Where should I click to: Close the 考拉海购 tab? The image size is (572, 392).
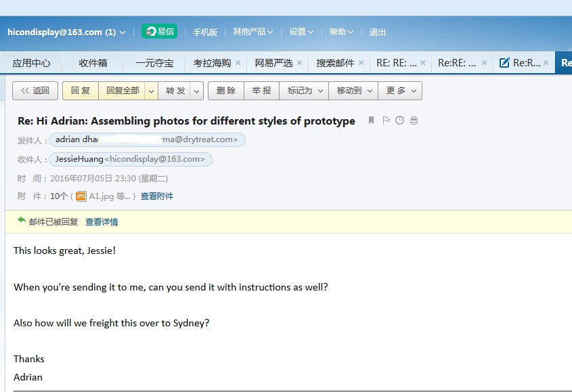pyautogui.click(x=238, y=63)
